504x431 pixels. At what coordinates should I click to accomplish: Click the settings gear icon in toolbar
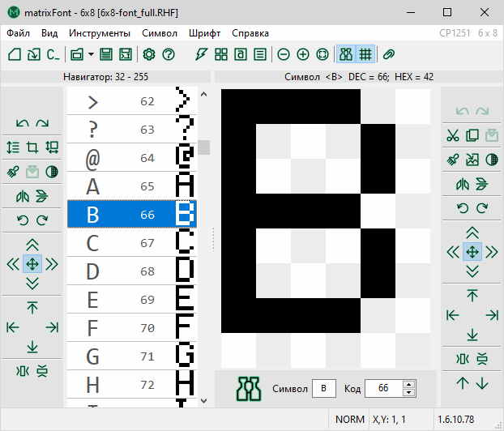coord(149,54)
